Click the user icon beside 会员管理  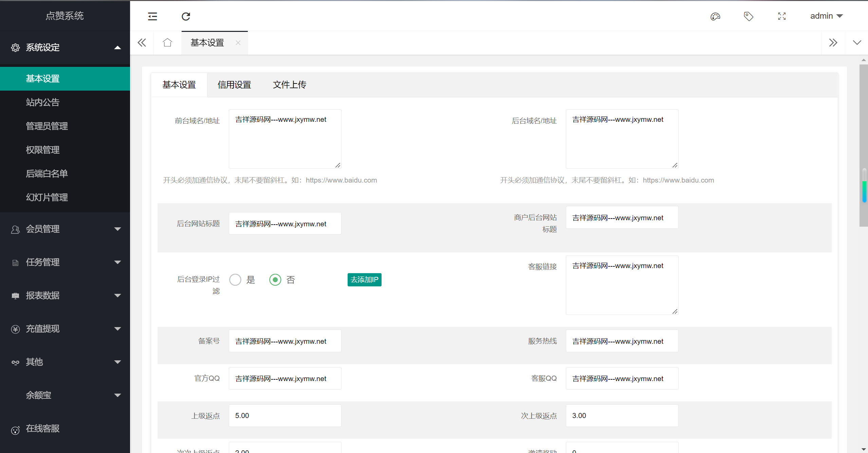15,229
